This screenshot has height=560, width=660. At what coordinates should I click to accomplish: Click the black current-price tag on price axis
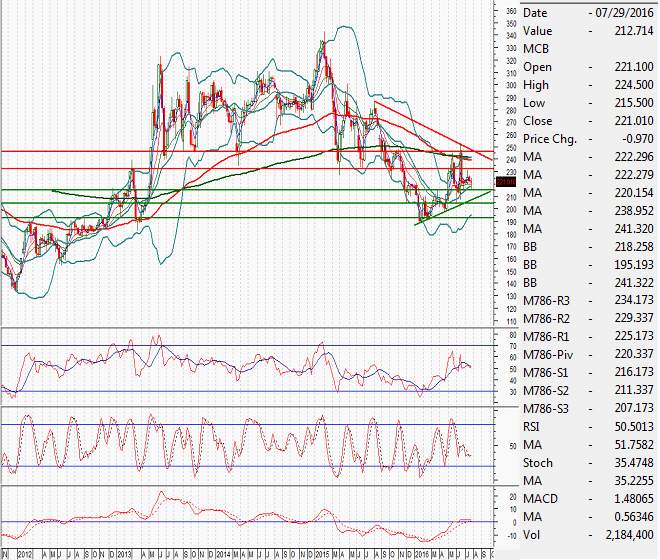coord(506,182)
